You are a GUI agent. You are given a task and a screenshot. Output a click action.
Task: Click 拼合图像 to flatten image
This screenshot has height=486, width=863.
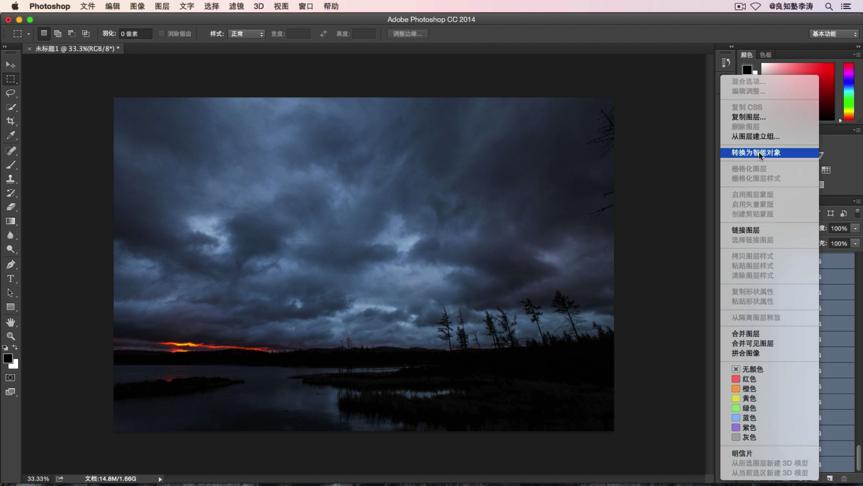[745, 353]
